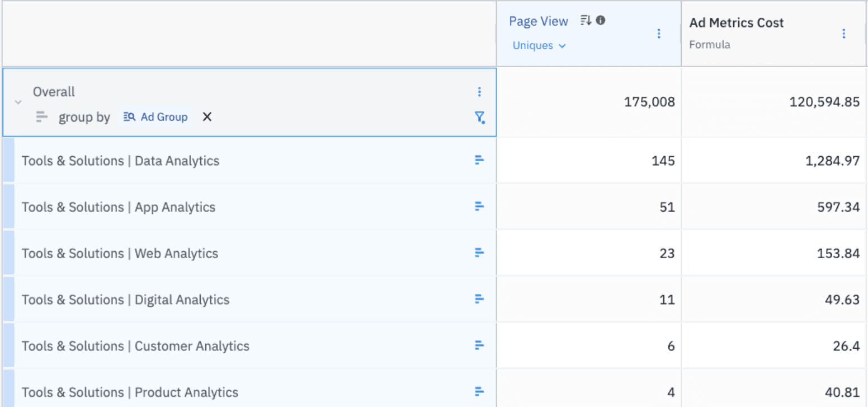Collapse the Overall group using its chevron
The height and width of the screenshot is (407, 868).
click(17, 102)
